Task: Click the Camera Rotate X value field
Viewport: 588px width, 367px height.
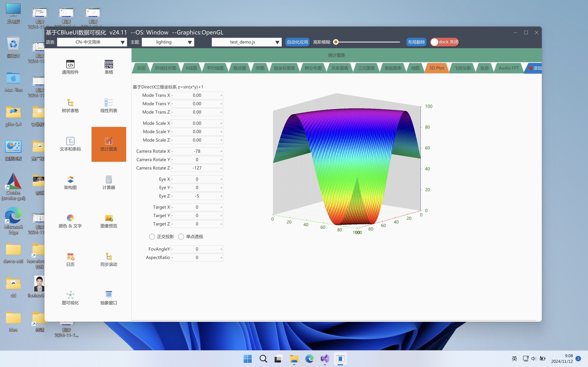Action: (x=197, y=151)
